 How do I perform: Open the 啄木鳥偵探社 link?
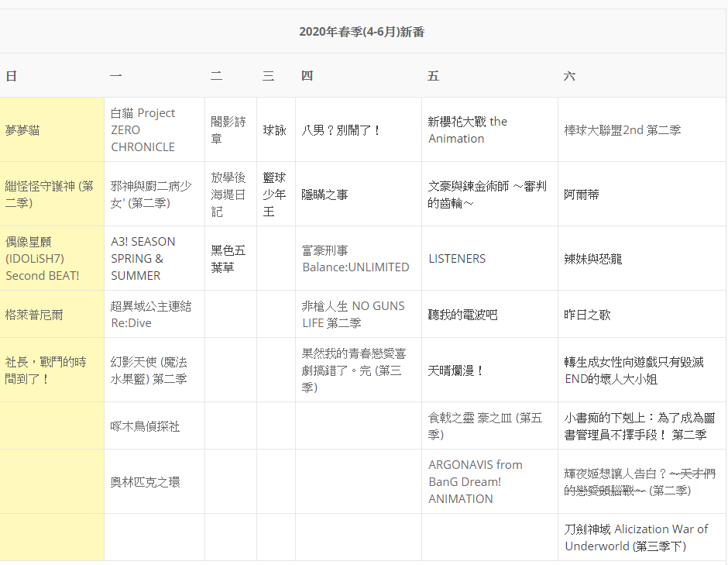145,426
